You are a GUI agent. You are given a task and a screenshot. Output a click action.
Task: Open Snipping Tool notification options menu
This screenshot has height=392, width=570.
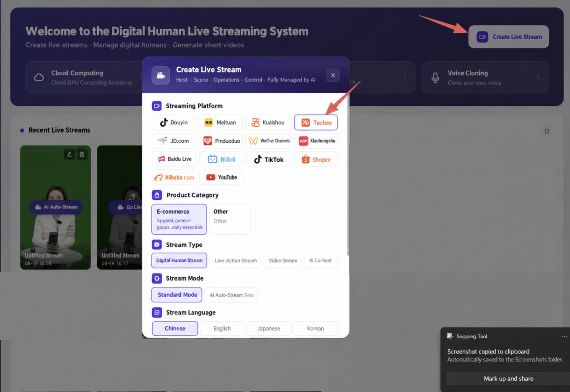(565, 337)
